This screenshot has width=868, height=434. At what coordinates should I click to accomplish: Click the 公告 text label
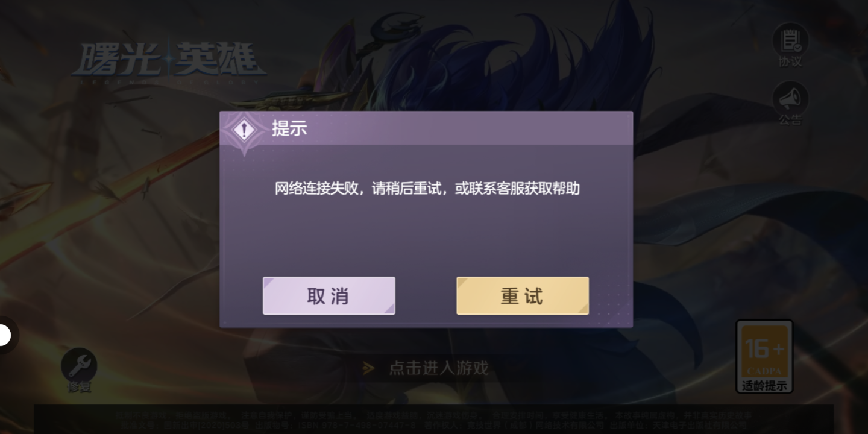790,120
